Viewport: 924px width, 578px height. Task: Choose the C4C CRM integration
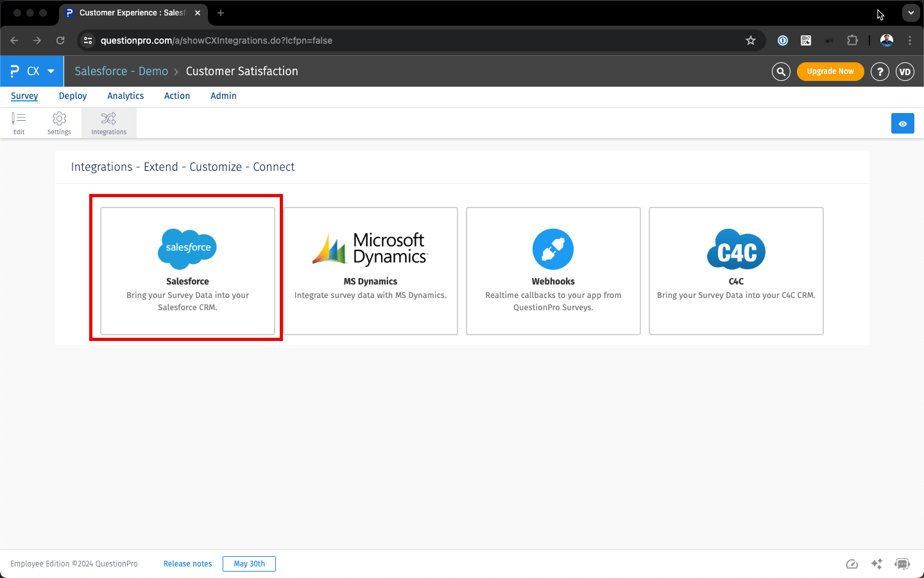tap(736, 270)
